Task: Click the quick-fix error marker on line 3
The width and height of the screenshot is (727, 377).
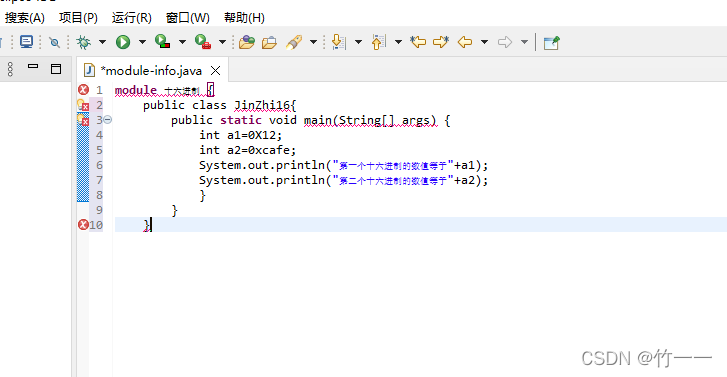Action: coord(83,120)
